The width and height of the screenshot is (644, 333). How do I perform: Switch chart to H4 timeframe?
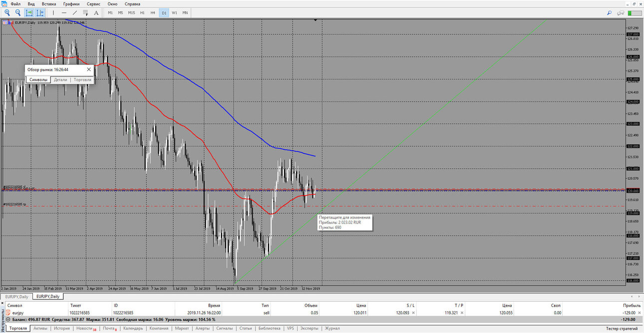pos(153,12)
